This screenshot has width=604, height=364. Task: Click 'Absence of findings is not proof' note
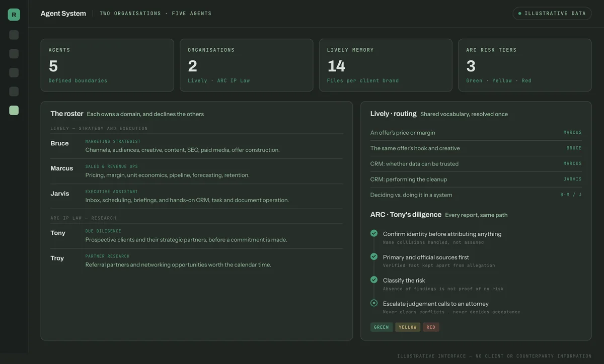pyautogui.click(x=443, y=289)
